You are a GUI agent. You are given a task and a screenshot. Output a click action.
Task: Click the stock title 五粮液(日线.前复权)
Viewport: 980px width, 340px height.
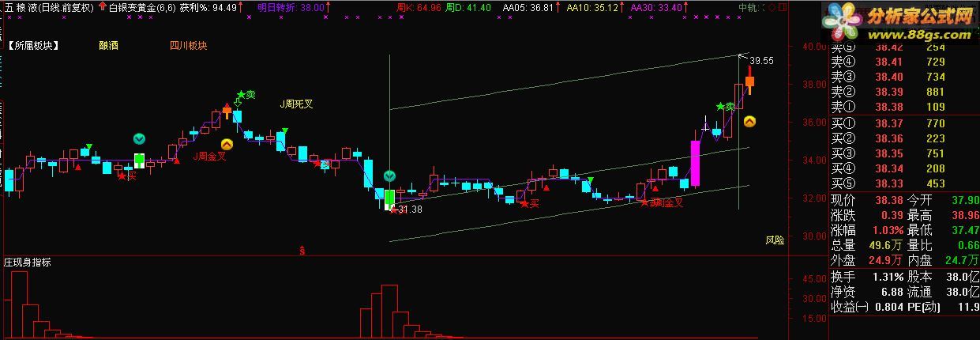[x=49, y=7]
